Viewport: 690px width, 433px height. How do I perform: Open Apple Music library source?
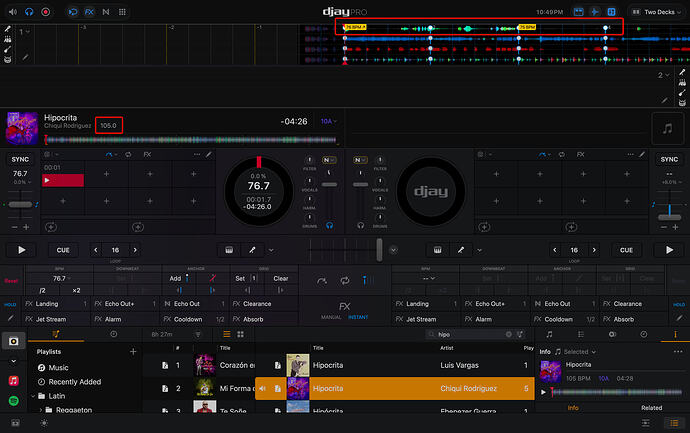tap(14, 381)
